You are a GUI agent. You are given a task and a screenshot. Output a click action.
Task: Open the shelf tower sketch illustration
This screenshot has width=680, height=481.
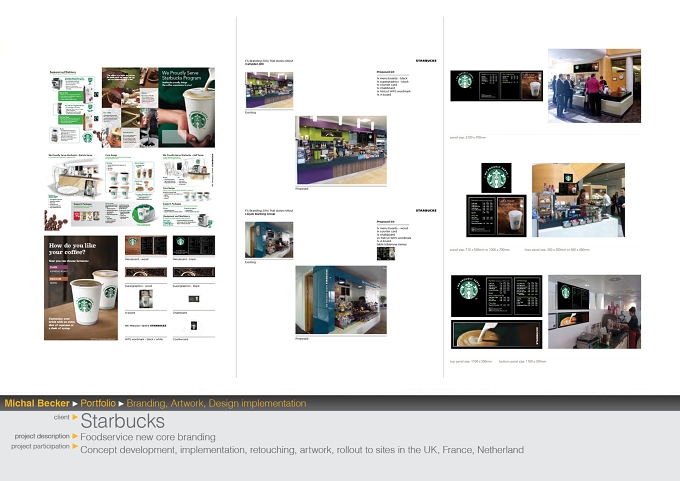coord(188,170)
